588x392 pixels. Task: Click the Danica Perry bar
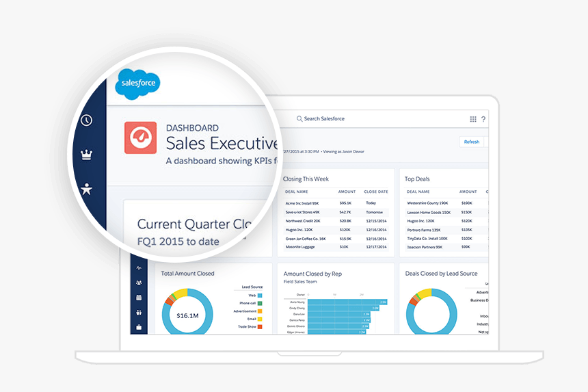tap(338, 320)
